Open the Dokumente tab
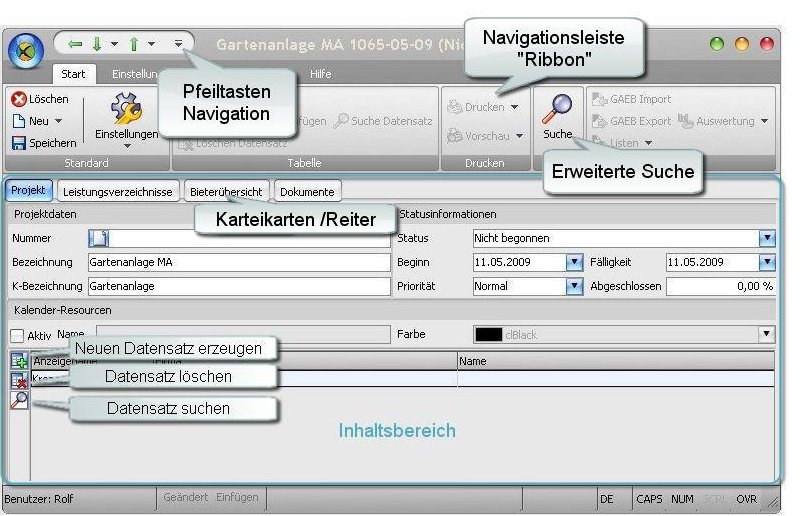Viewport: 803px width, 516px height. (x=307, y=191)
